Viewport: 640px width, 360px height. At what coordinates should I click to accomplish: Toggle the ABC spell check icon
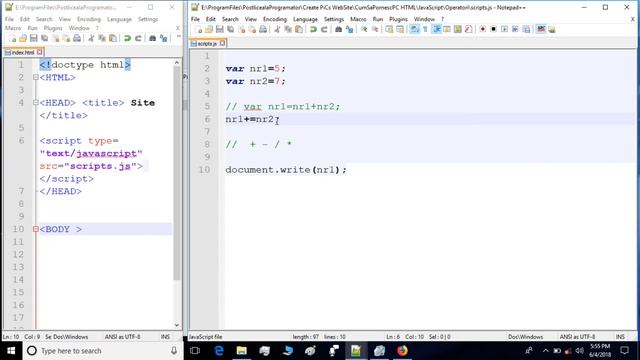pyautogui.click(x=541, y=29)
